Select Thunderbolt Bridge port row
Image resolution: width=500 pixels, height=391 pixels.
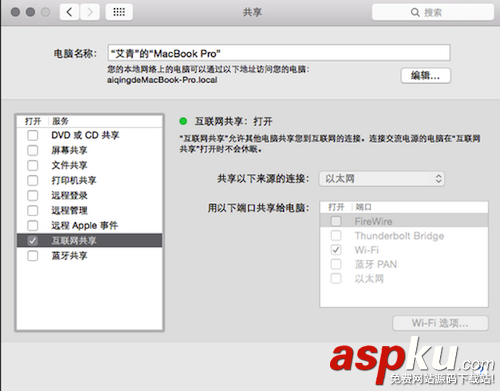point(404,236)
